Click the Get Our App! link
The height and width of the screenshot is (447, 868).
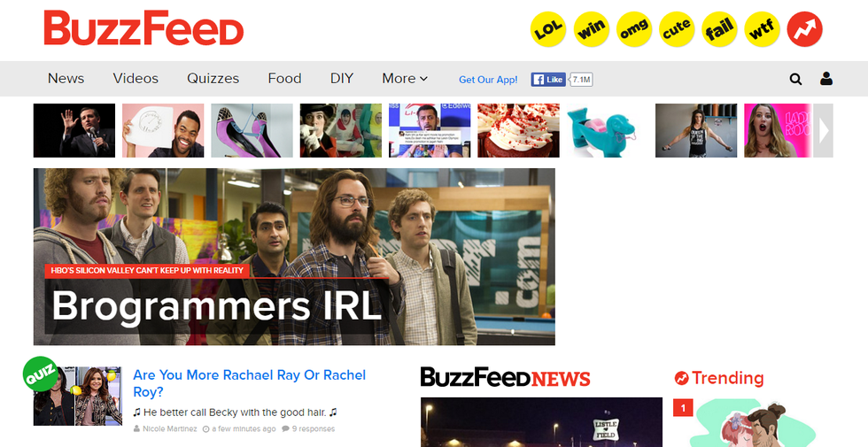(488, 80)
